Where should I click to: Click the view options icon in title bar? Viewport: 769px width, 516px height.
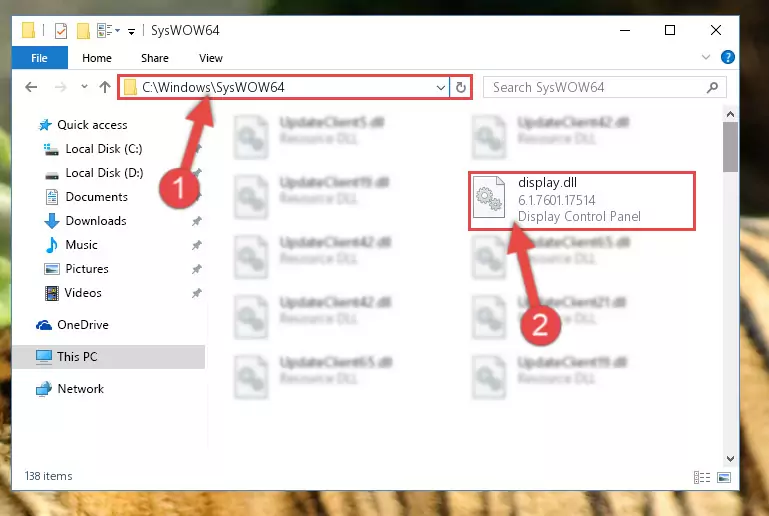[x=108, y=31]
